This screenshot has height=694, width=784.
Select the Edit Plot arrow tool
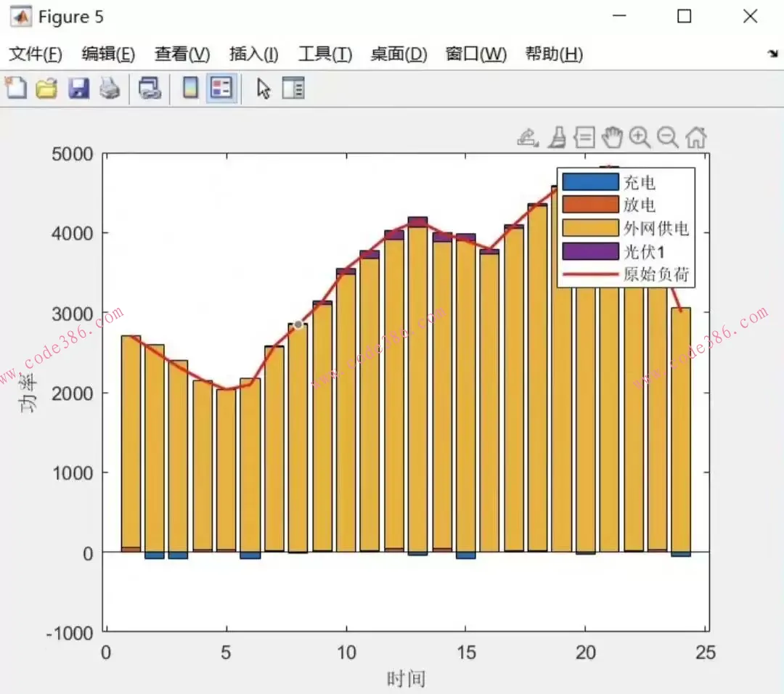tap(264, 89)
